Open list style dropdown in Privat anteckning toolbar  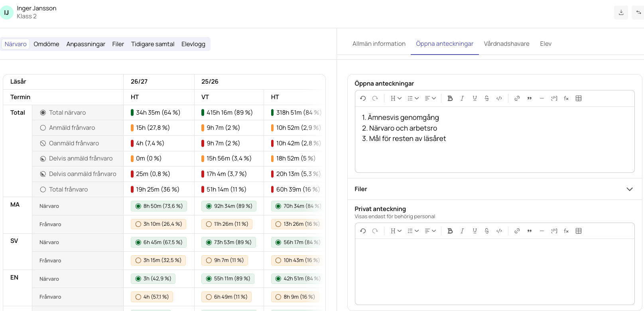point(413,231)
